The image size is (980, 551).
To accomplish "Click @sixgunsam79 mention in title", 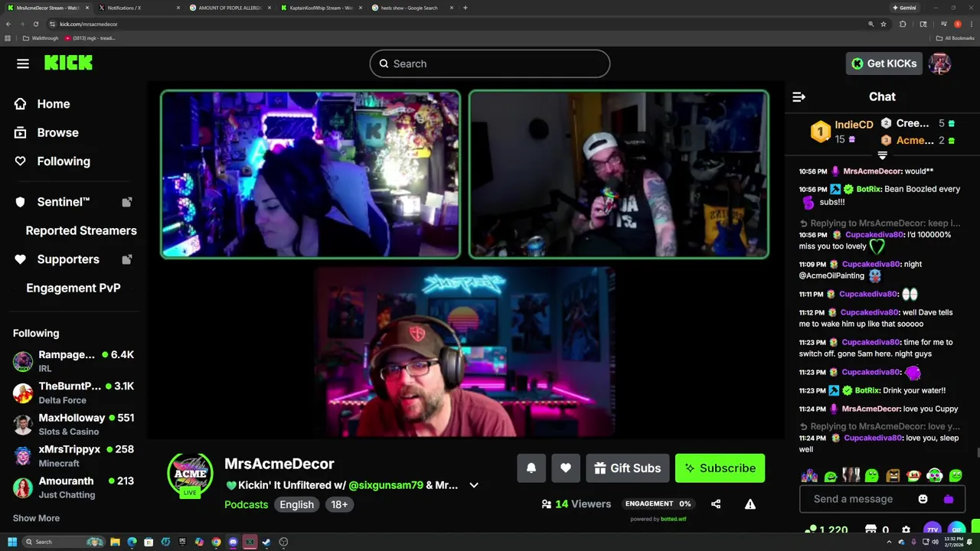I will pos(386,485).
